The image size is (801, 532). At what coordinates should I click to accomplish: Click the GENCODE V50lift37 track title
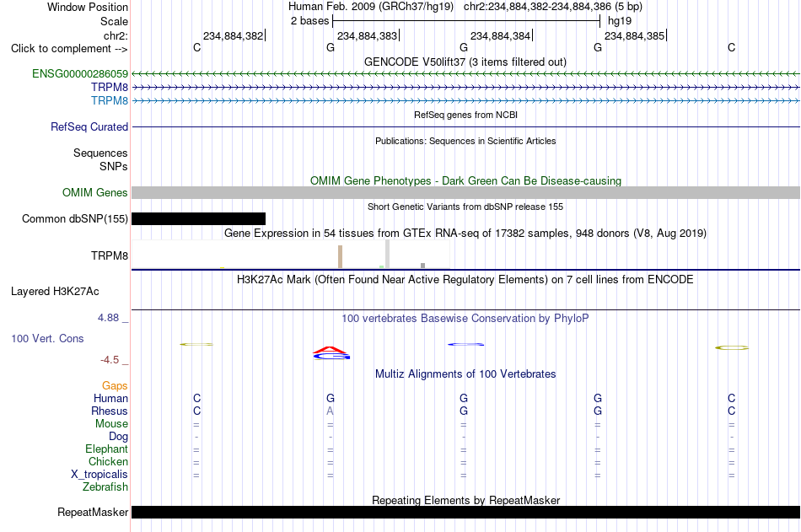pyautogui.click(x=465, y=62)
